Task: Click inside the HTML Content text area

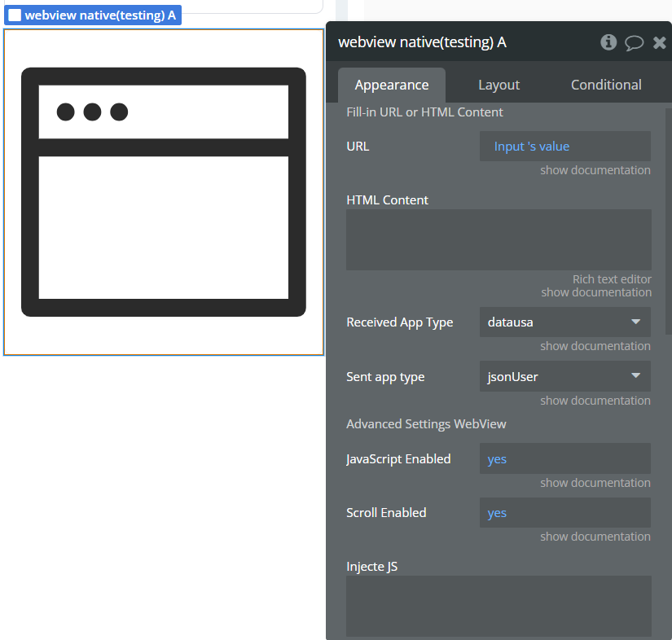Action: [x=499, y=239]
